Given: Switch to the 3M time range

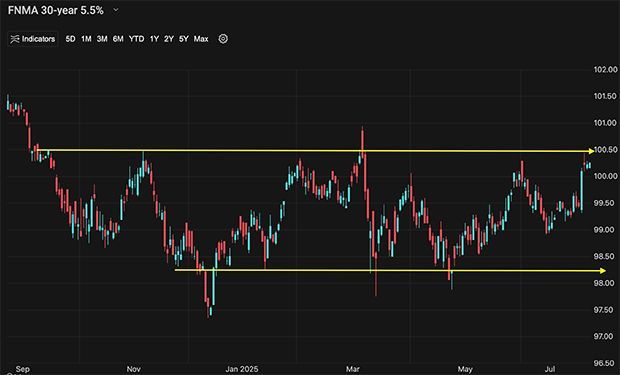Looking at the screenshot, I should (x=102, y=39).
